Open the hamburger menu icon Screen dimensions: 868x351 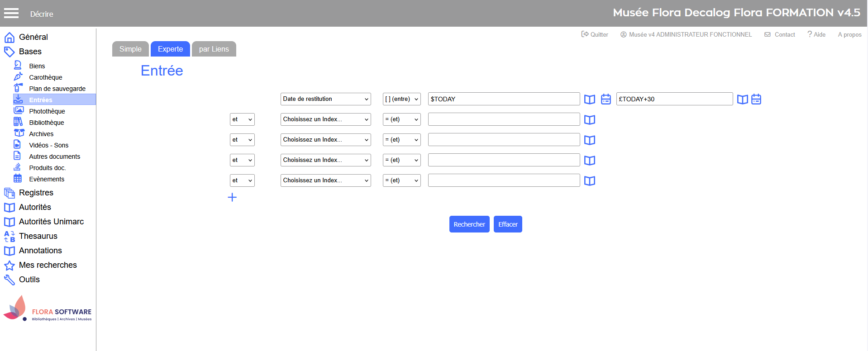click(x=11, y=14)
